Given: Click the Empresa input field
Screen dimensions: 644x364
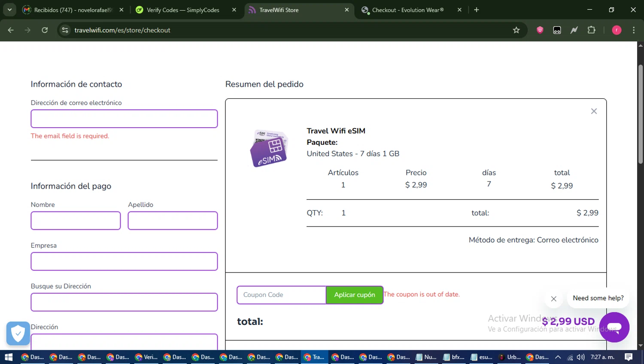Looking at the screenshot, I should pyautogui.click(x=124, y=261).
